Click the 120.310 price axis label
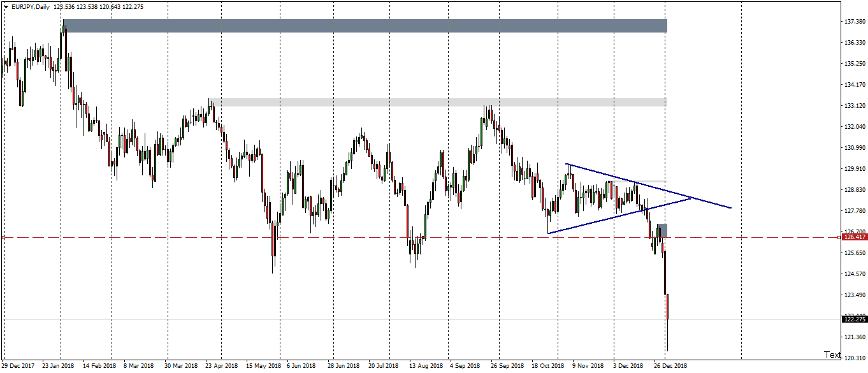The height and width of the screenshot is (373, 868). (854, 358)
